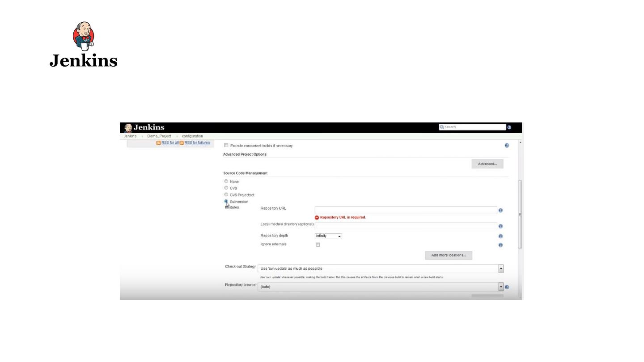Click the "Local module directory (optional)" label

click(287, 224)
